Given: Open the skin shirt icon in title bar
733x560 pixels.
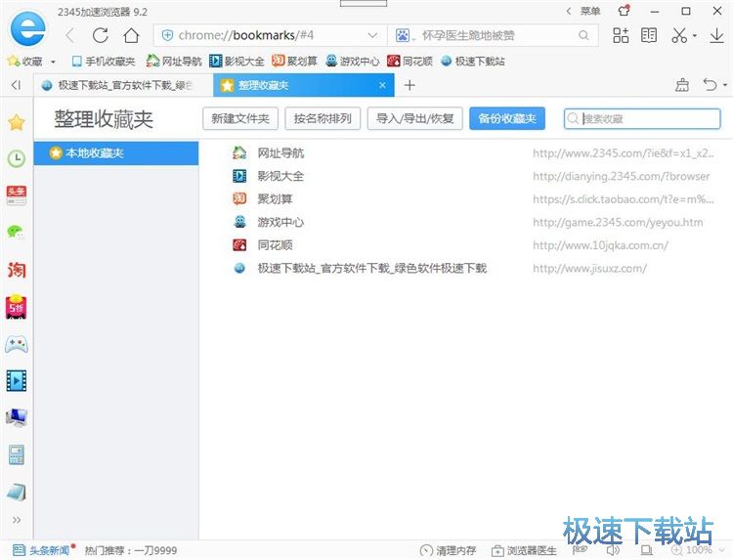Looking at the screenshot, I should 624,11.
